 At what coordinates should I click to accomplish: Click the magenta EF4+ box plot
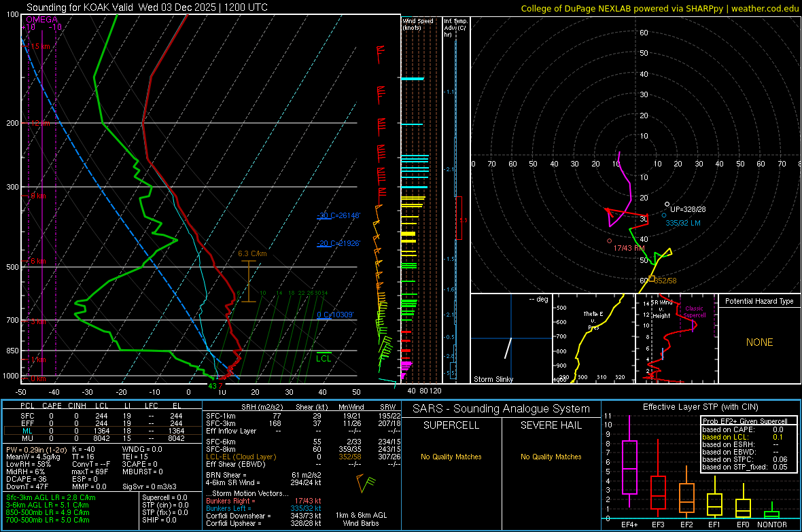click(x=629, y=467)
